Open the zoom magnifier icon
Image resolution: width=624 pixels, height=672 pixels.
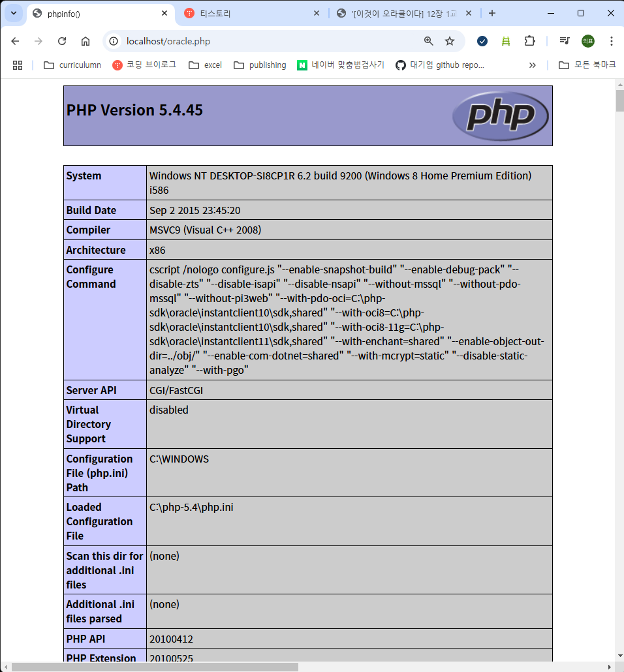428,41
